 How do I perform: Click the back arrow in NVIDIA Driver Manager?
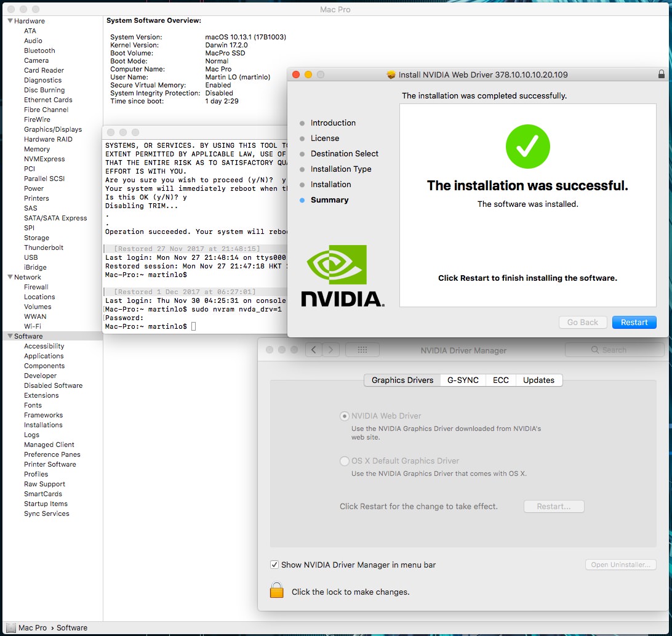click(314, 350)
